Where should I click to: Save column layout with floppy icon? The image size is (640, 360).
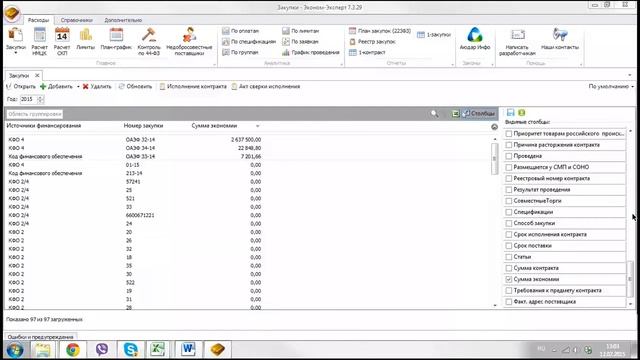[511, 113]
